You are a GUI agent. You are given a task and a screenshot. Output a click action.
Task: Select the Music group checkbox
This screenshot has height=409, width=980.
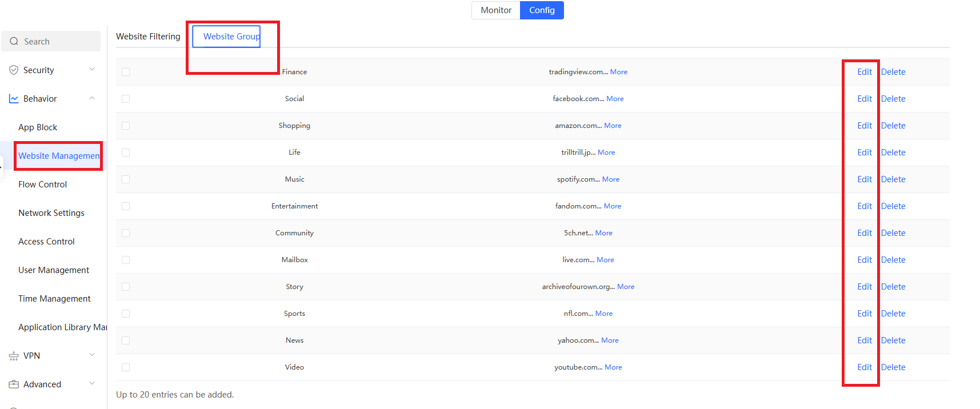coord(126,179)
